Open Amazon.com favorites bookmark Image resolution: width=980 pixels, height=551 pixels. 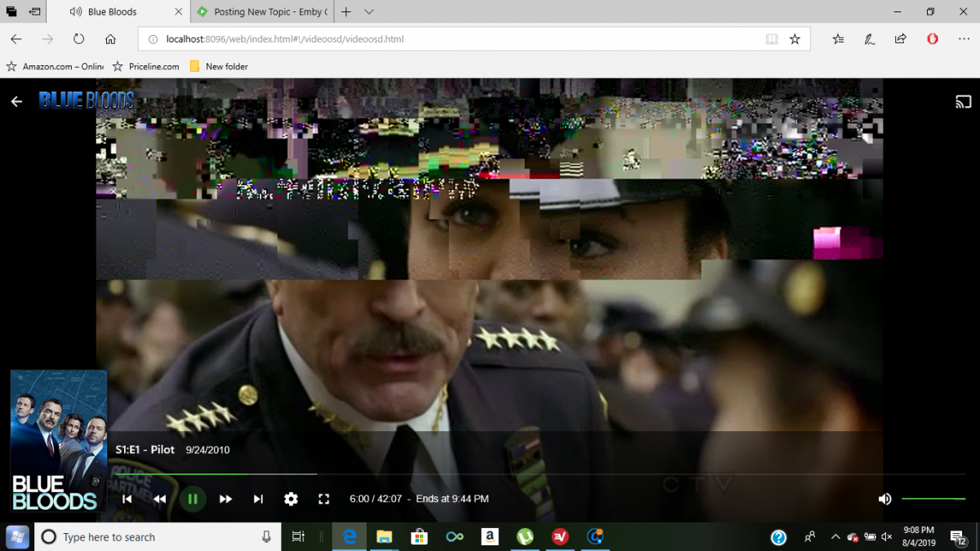pos(55,66)
